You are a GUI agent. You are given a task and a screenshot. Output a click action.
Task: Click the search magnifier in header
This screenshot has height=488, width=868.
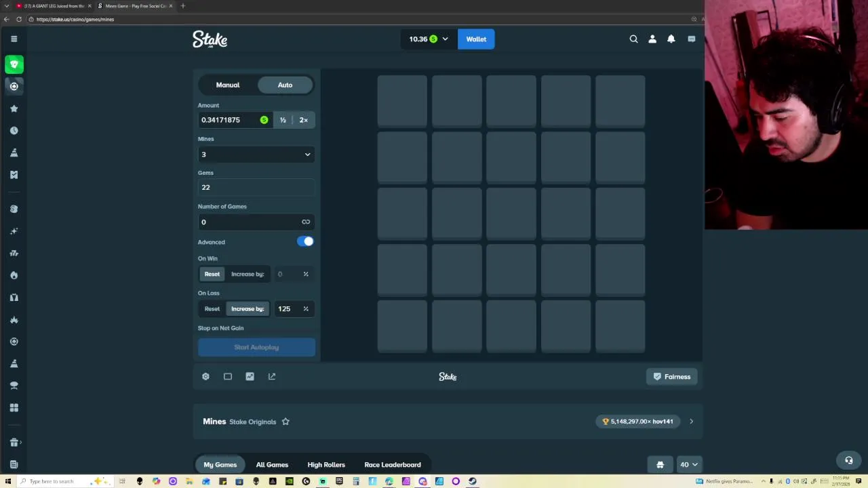pyautogui.click(x=633, y=39)
